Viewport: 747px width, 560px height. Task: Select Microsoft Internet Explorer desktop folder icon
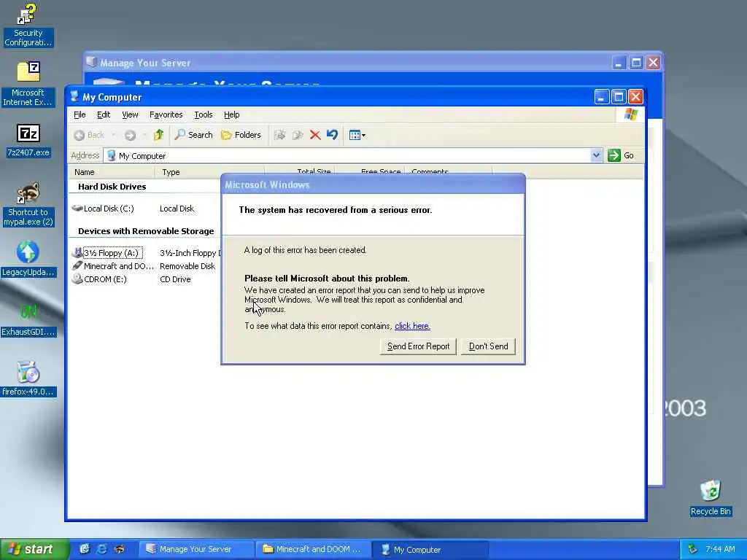[x=28, y=84]
